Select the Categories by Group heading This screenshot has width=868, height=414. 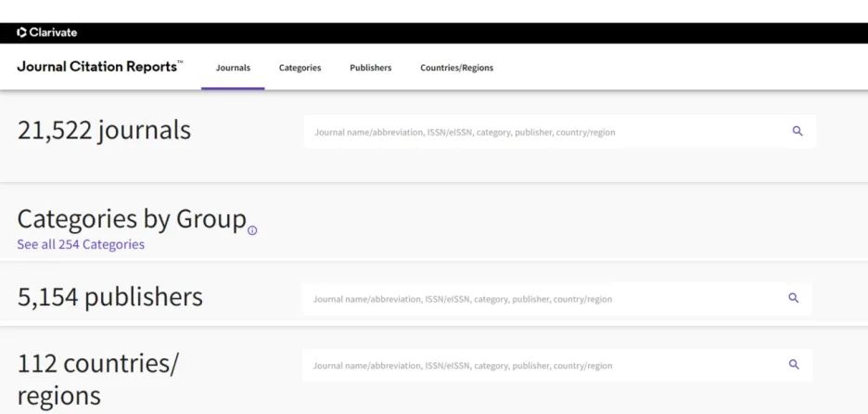click(132, 219)
